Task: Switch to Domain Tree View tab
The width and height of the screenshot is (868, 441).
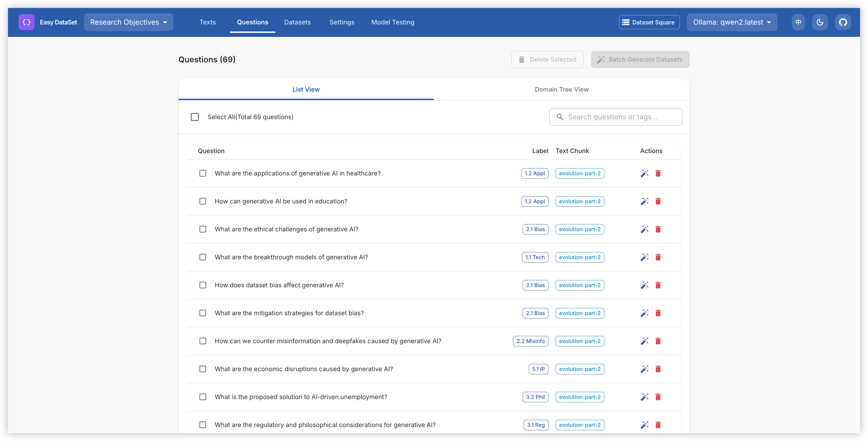Action: tap(561, 90)
